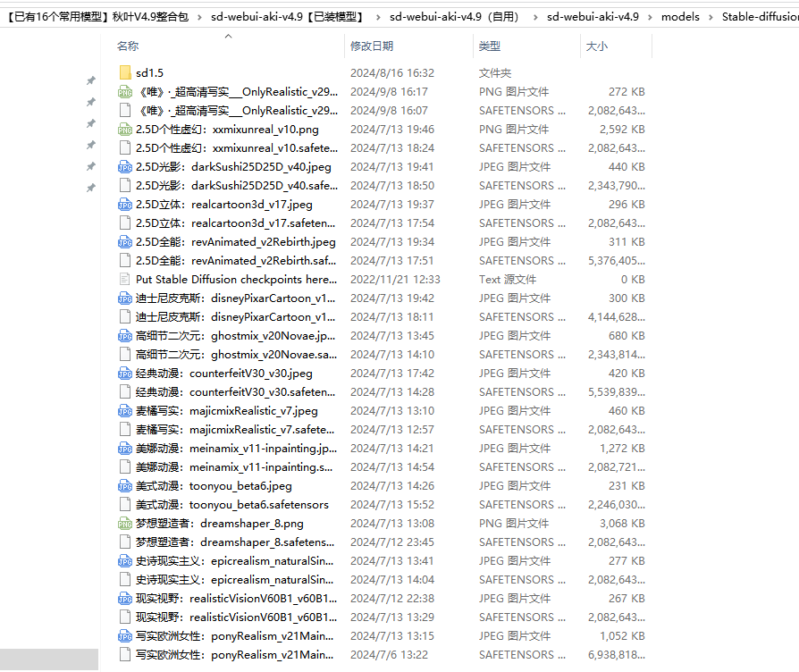
Task: Click the JPEG icon of toonyou_beta6.jpeg
Action: click(x=125, y=486)
